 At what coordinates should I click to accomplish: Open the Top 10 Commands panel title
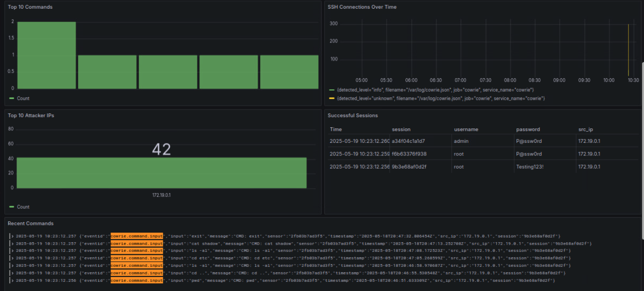(x=30, y=7)
